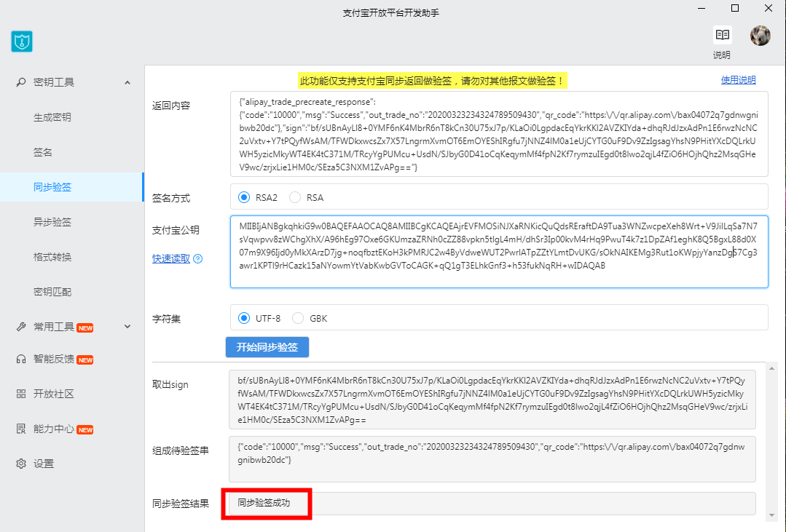Screen dimensions: 786x532
Task: Close the 支付宝开放平台开发助手 window
Action: (769, 9)
